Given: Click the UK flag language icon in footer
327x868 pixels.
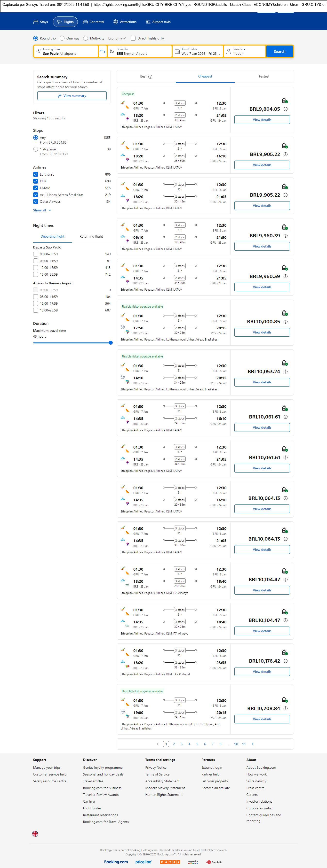Looking at the screenshot, I should tap(35, 834).
